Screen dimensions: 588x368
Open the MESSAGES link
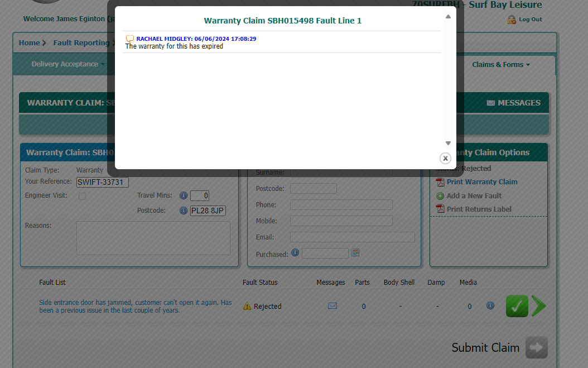click(x=519, y=103)
